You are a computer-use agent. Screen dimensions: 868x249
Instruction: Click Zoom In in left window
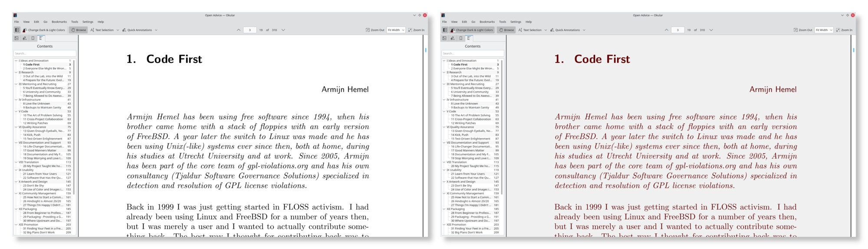pyautogui.click(x=416, y=30)
